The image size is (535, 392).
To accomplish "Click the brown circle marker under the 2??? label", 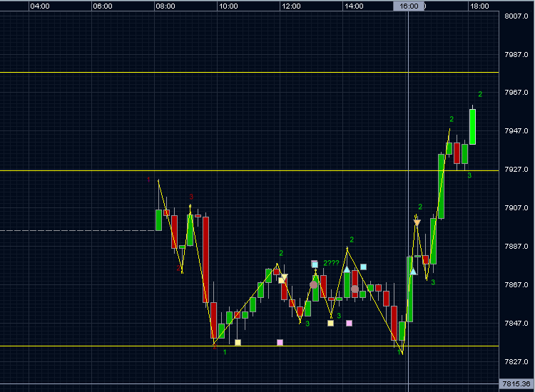I will (313, 284).
